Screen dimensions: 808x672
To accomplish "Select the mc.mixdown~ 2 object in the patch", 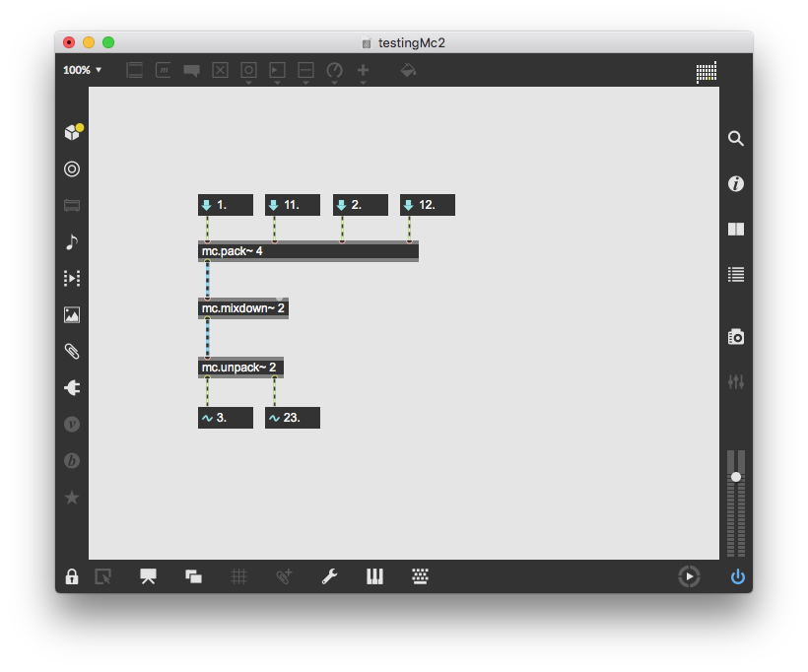I will click(x=242, y=307).
